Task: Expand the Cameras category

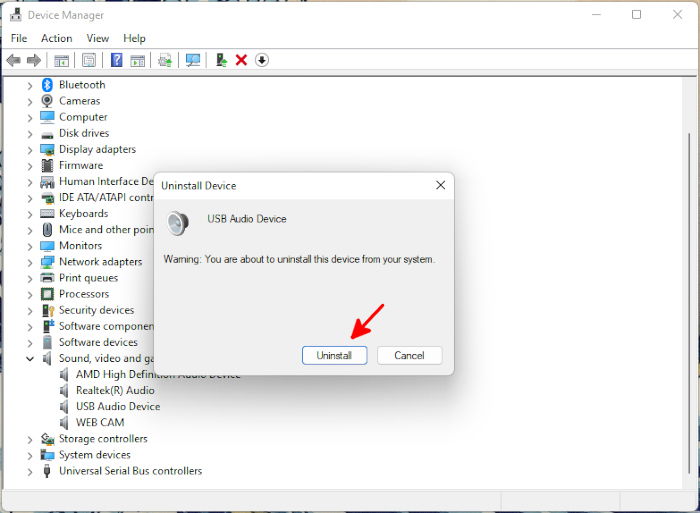Action: pos(30,101)
